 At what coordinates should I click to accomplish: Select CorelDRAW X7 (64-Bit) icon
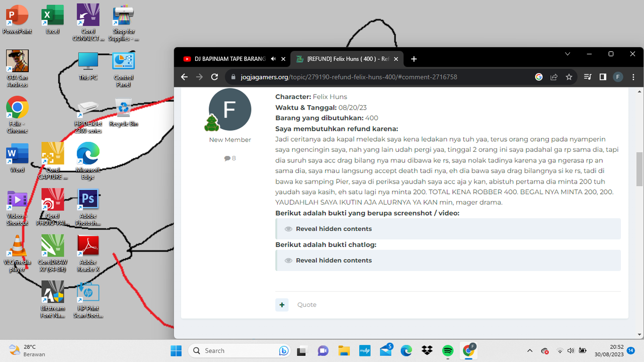point(52,253)
